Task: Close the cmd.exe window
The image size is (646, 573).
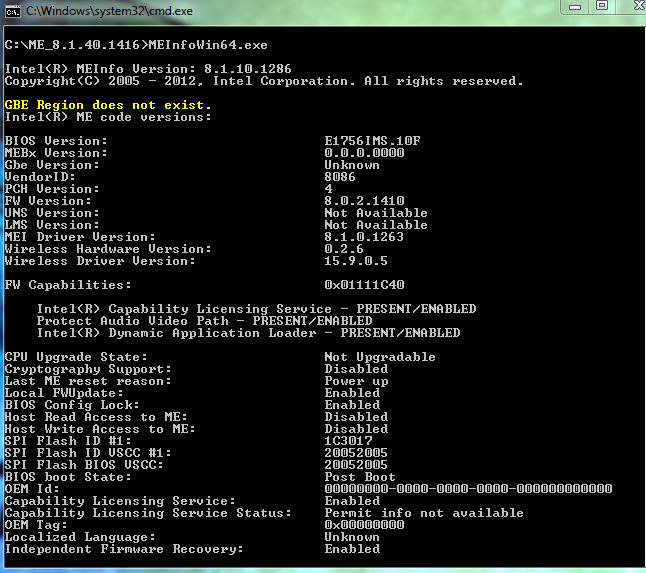Action: [x=637, y=6]
